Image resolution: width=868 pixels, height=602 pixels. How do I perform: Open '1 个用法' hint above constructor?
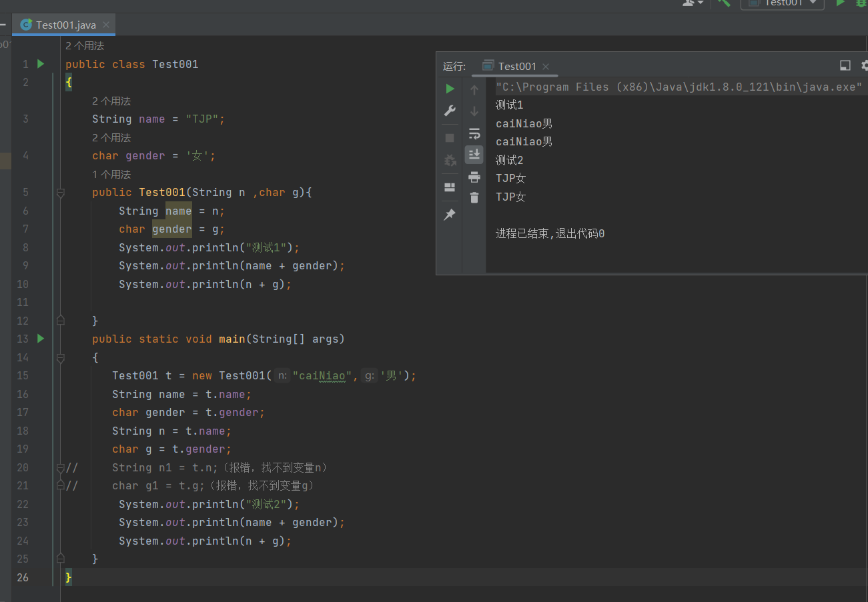[111, 175]
